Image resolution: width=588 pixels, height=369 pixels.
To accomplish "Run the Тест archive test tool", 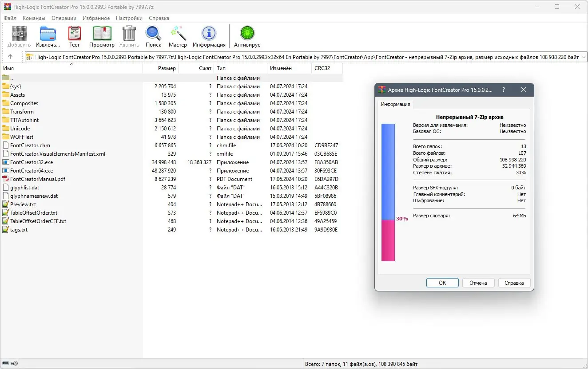I will (x=74, y=34).
